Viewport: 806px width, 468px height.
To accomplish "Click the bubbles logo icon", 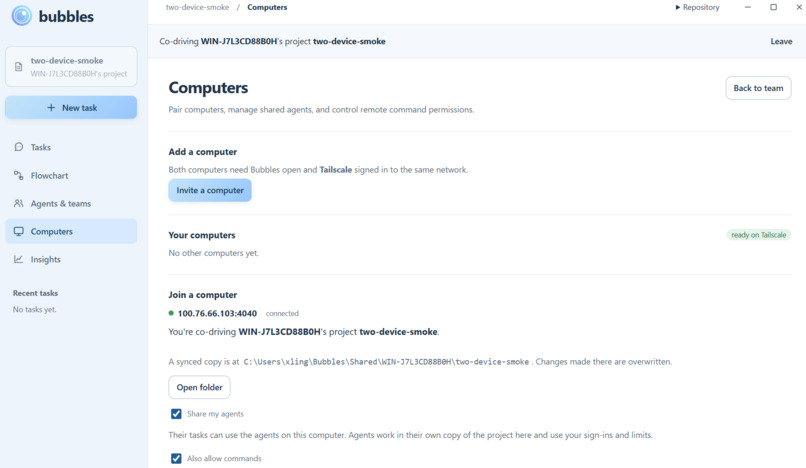I will [22, 15].
